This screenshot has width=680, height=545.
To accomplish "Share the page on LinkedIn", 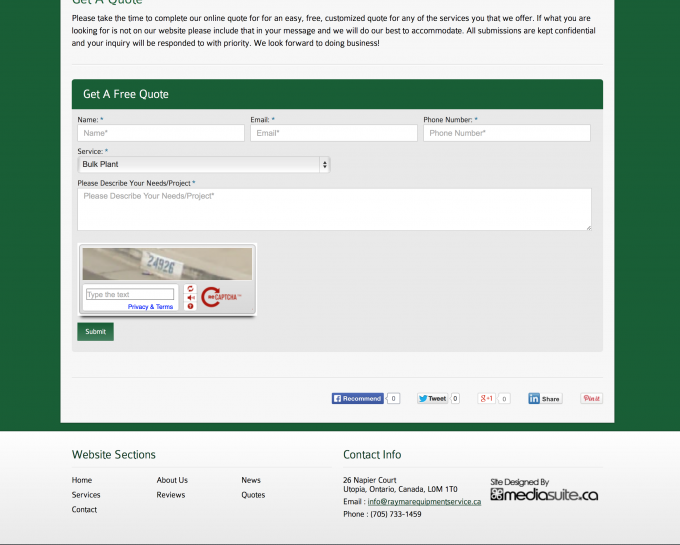I will [545, 398].
